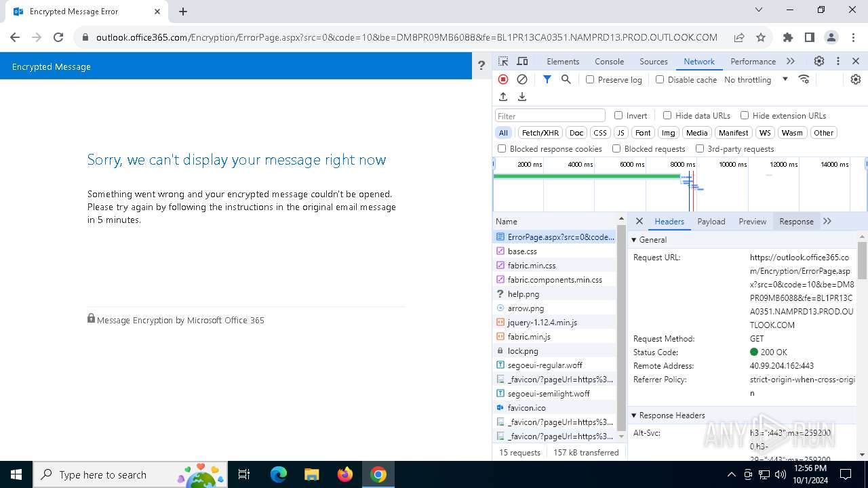Open the Preview tab
The image size is (868, 488).
(x=752, y=221)
